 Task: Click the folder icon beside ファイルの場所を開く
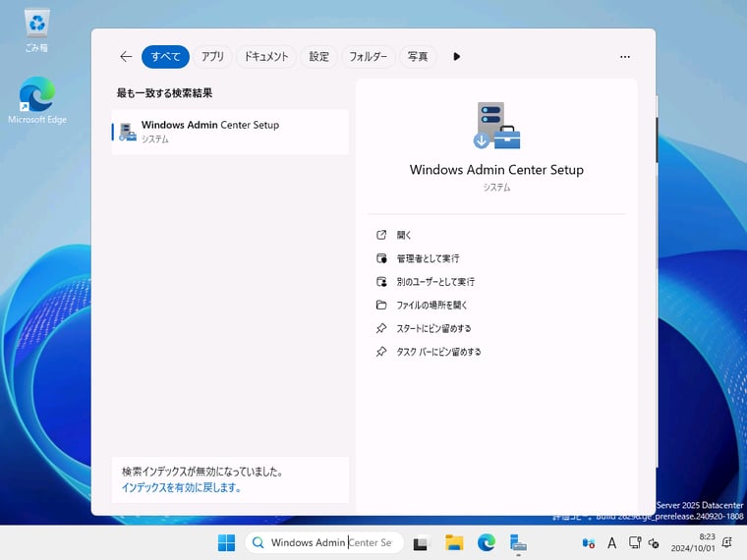pyautogui.click(x=381, y=305)
